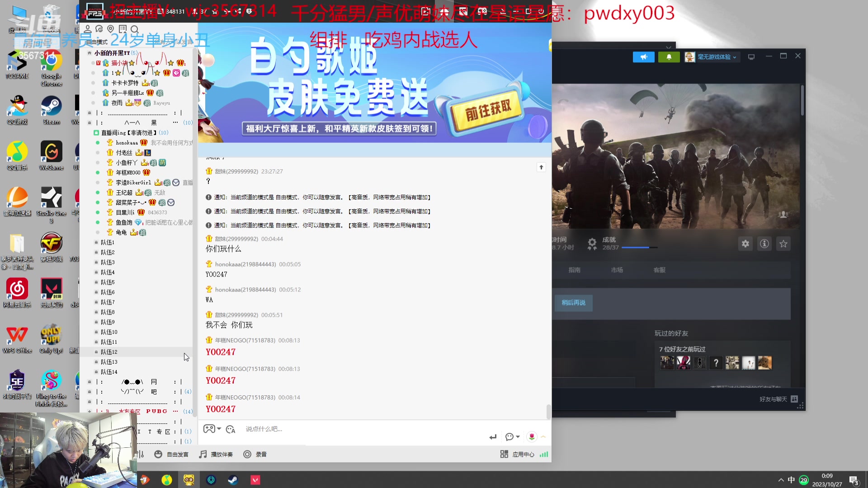Screen dimensions: 868x488
Task: Expand the game controller dropdown in chat bar
Action: tap(219, 429)
